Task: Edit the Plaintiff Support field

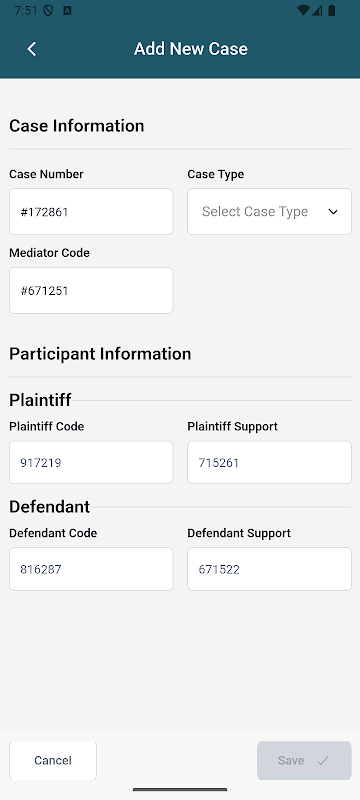Action: (269, 462)
